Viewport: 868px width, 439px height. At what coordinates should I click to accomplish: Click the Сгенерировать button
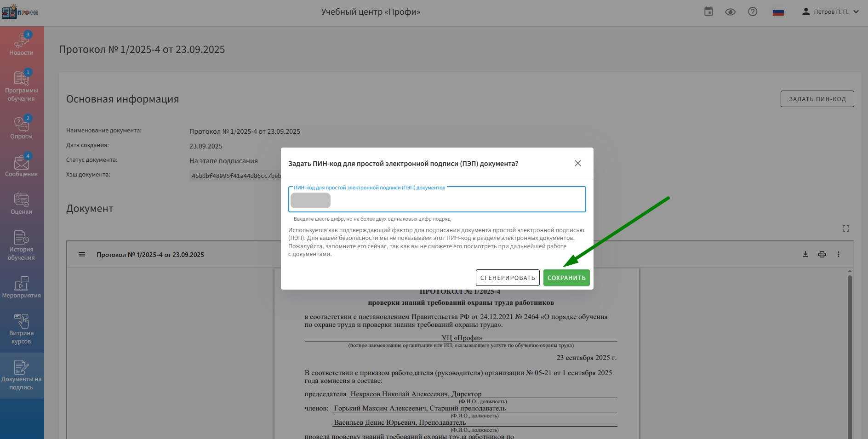click(x=507, y=278)
